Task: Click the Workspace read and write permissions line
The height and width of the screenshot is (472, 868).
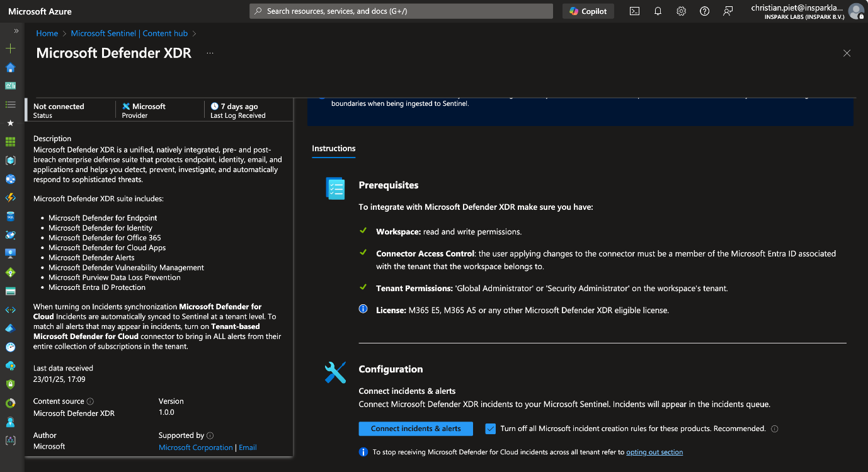Action: click(x=448, y=232)
